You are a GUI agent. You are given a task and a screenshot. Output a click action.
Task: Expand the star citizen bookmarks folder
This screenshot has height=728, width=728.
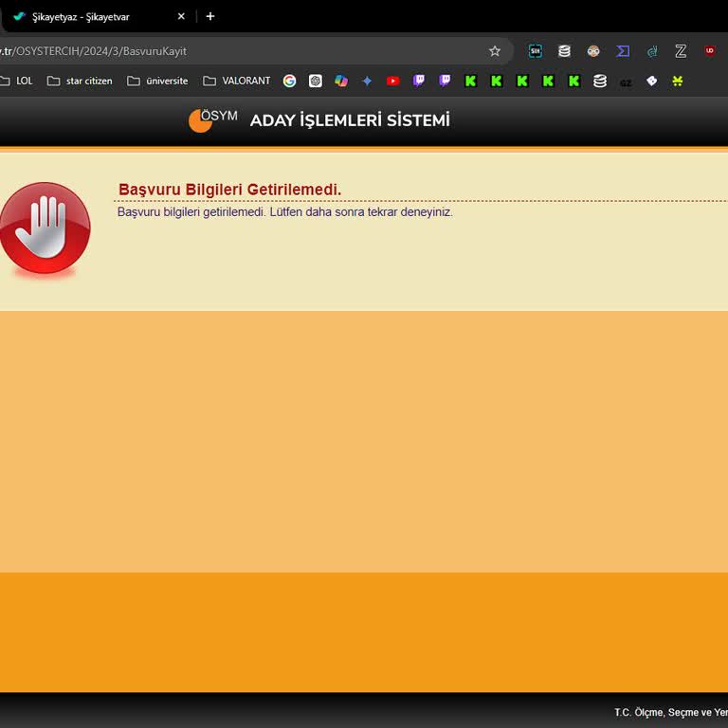(80, 82)
